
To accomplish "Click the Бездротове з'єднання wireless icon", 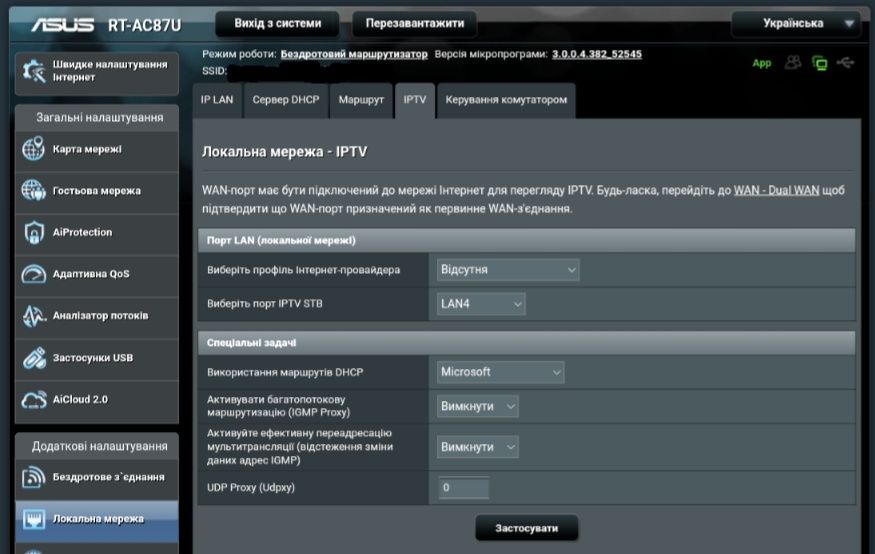I will point(33,477).
